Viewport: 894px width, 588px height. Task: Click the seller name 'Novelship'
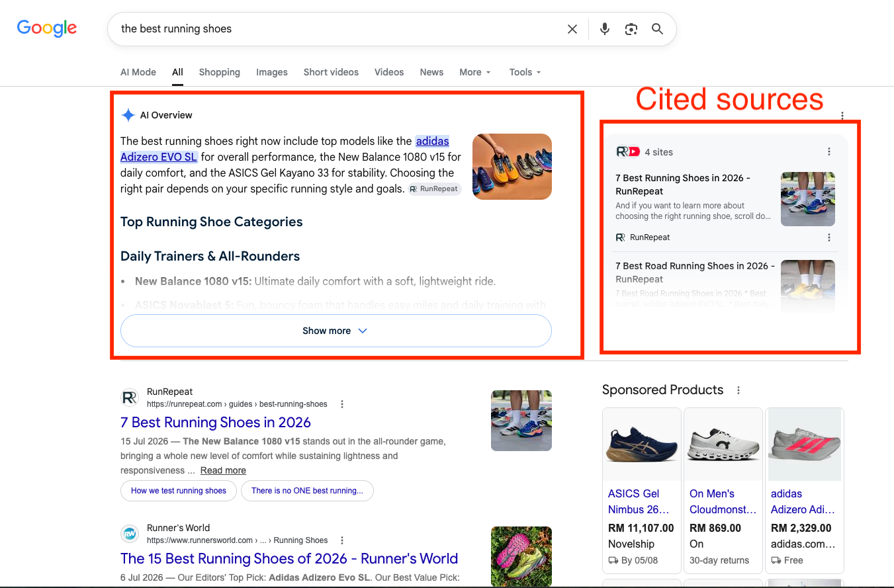tap(631, 544)
